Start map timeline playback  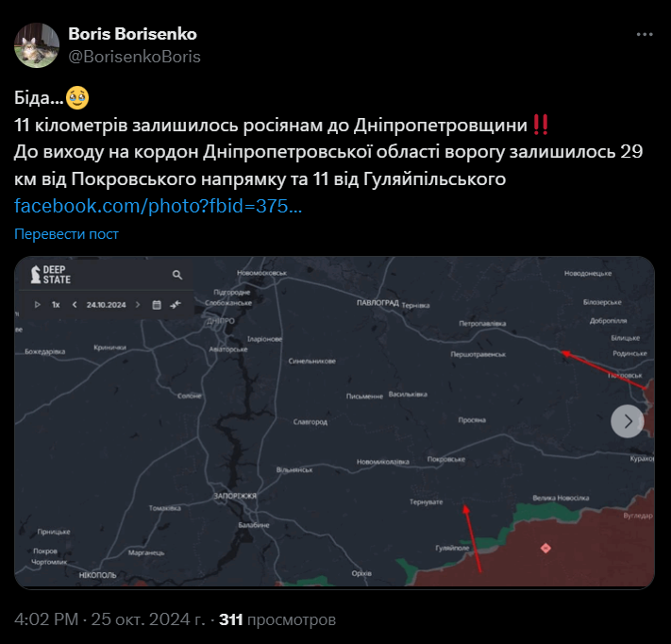(x=37, y=304)
